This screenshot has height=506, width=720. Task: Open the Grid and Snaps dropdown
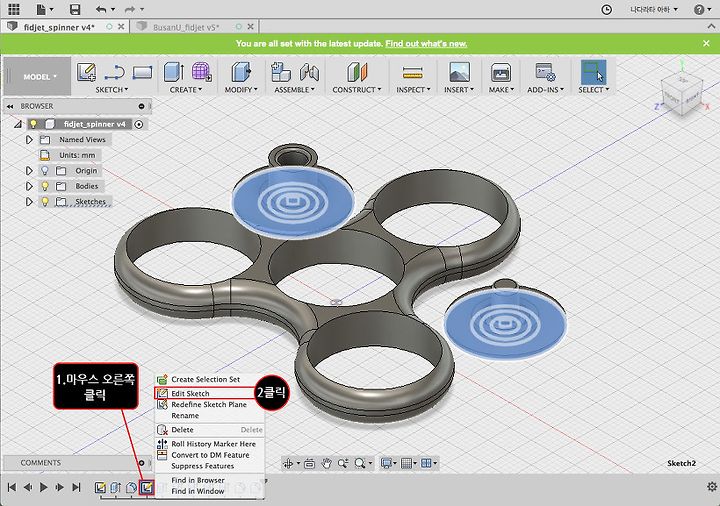(408, 464)
